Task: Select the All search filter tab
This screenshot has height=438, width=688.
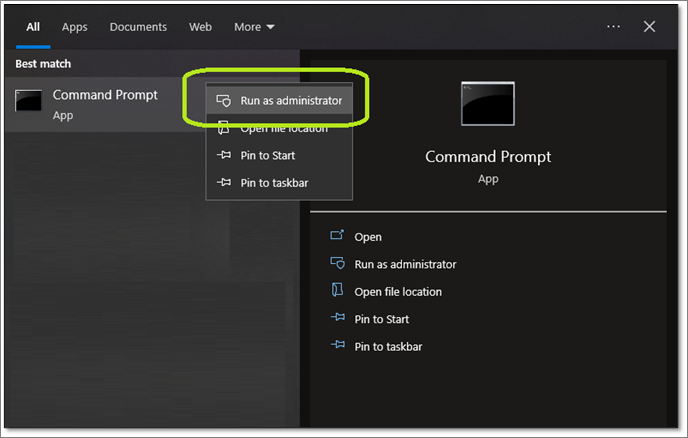Action: pyautogui.click(x=33, y=27)
